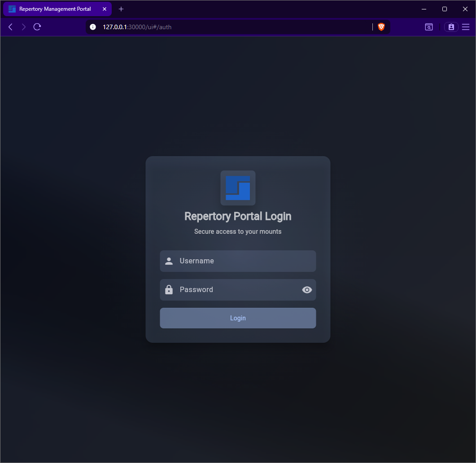Select the Repertory Management Portal tab
The image size is (476, 463).
54,9
